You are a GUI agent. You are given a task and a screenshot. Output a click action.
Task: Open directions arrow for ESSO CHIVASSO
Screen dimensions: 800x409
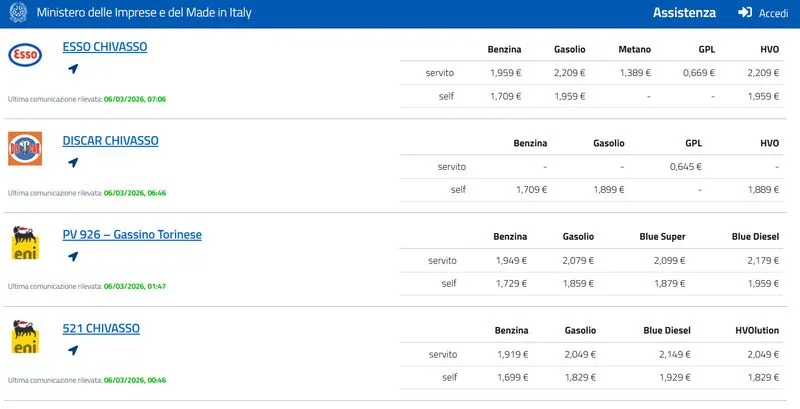pos(73,69)
